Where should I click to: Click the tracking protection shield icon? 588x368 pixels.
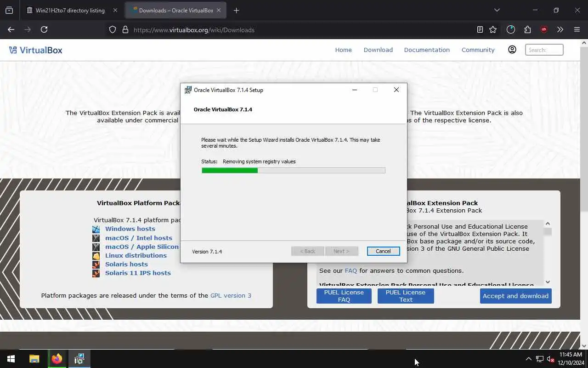[x=113, y=30]
